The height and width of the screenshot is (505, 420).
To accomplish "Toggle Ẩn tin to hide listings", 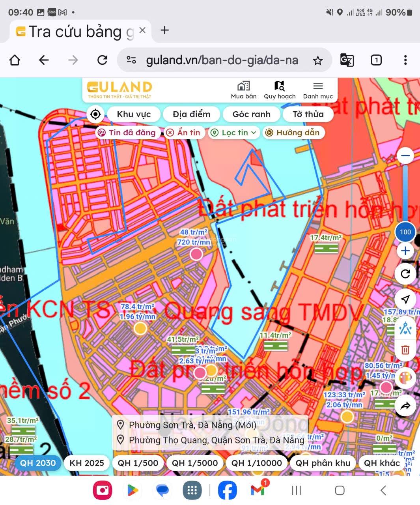I will (x=183, y=133).
